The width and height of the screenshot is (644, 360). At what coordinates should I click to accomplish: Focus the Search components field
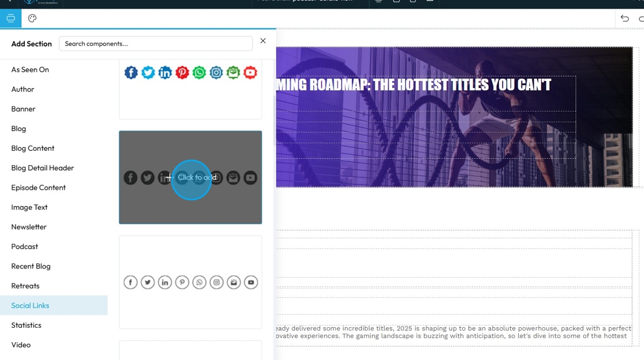click(x=156, y=44)
